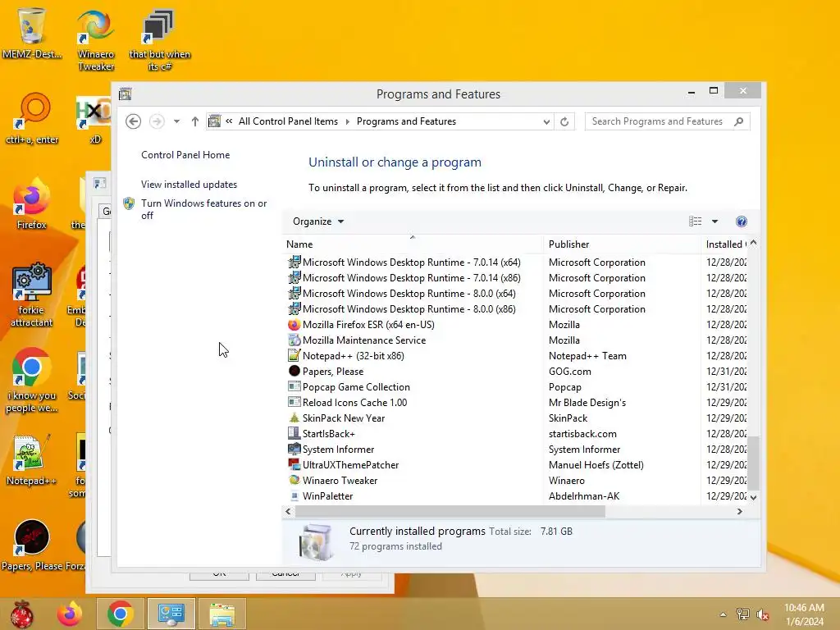Refresh the Programs and Features list
840x630 pixels.
tap(564, 121)
